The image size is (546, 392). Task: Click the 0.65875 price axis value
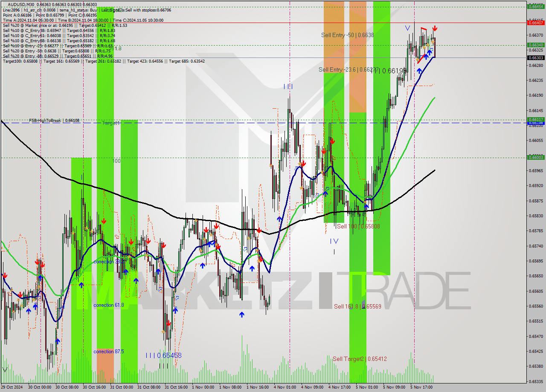point(536,201)
